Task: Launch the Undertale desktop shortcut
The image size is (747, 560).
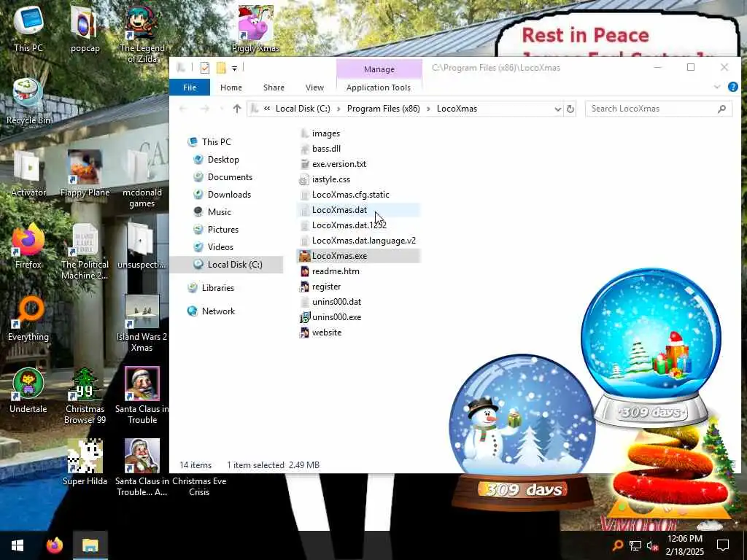Action: (x=28, y=390)
